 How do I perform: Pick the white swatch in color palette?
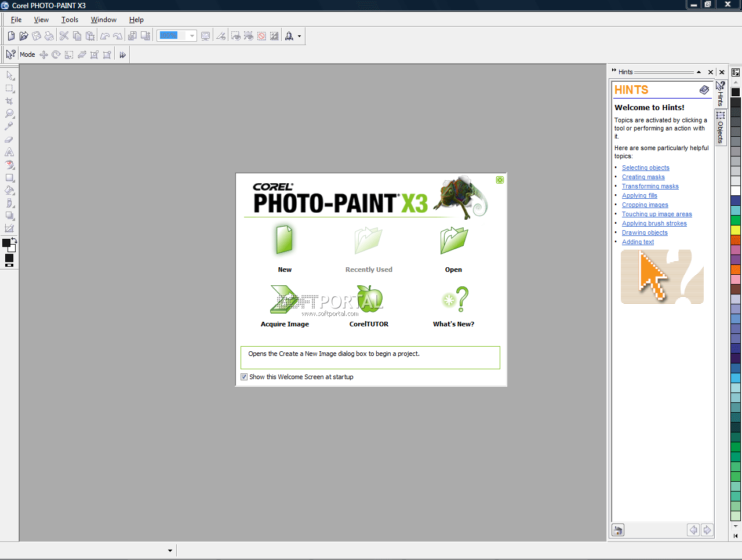click(x=736, y=191)
